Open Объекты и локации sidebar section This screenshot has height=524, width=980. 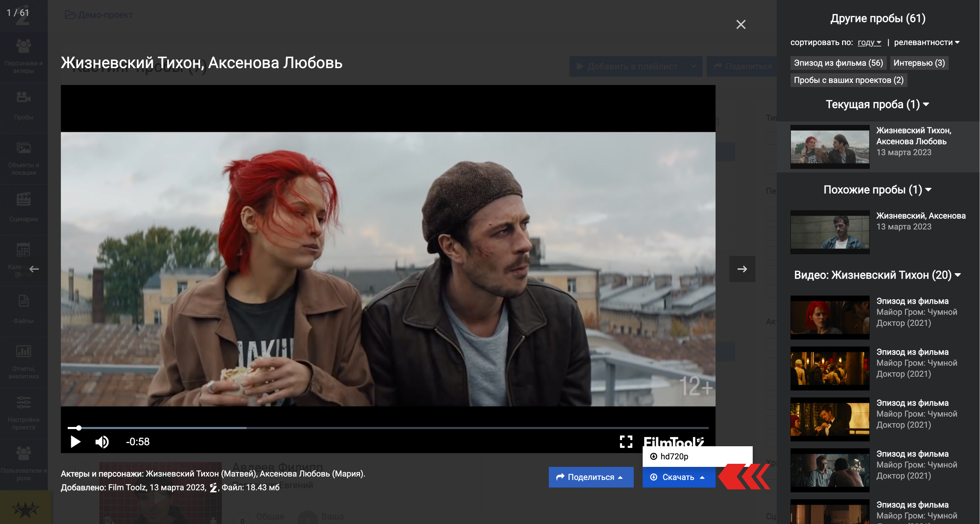tap(24, 159)
